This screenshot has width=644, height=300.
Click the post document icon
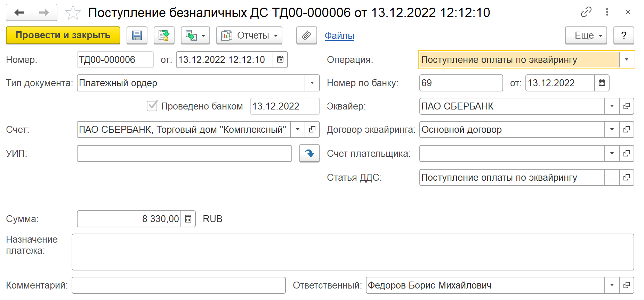(164, 35)
